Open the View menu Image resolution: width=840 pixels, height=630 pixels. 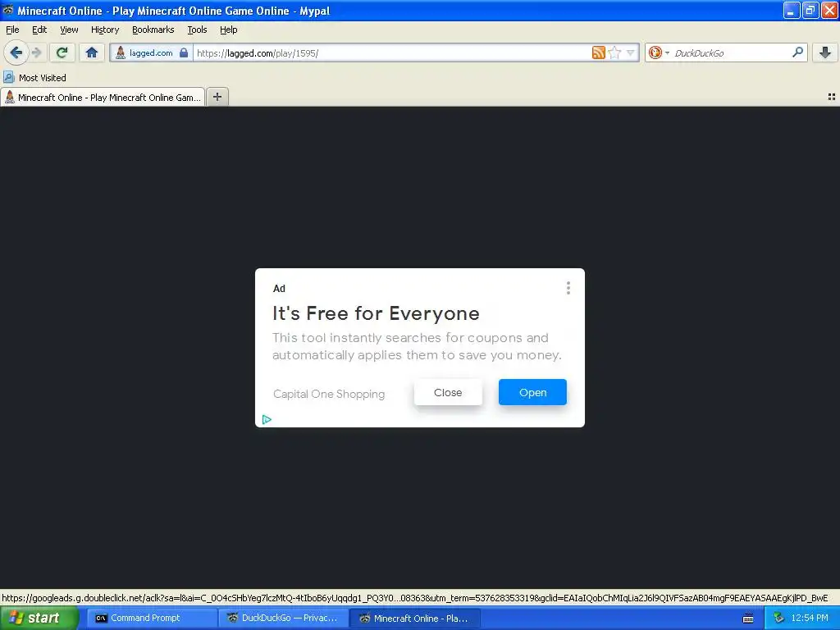click(x=69, y=30)
